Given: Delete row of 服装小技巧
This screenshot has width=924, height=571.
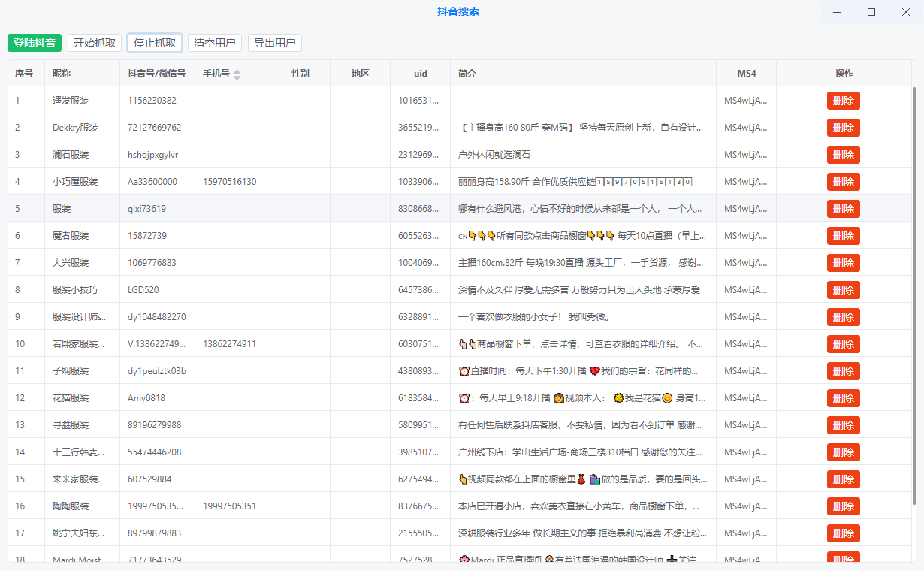Looking at the screenshot, I should point(844,290).
